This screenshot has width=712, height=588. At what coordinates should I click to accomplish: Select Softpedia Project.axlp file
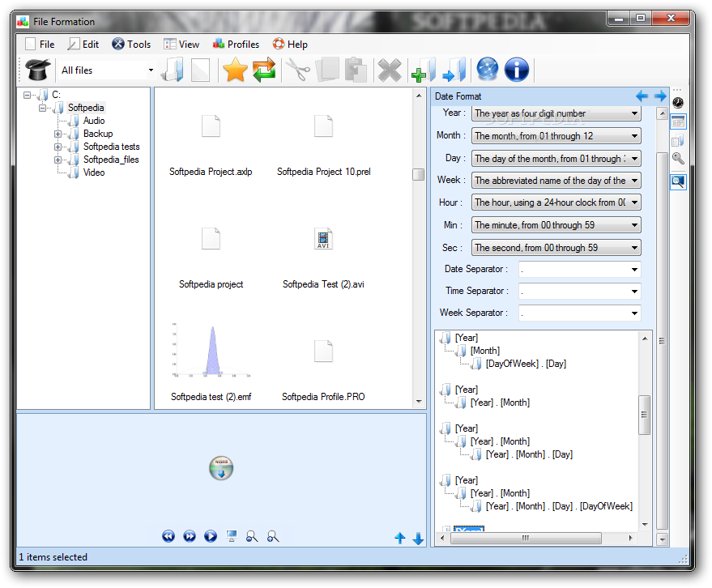pos(211,172)
